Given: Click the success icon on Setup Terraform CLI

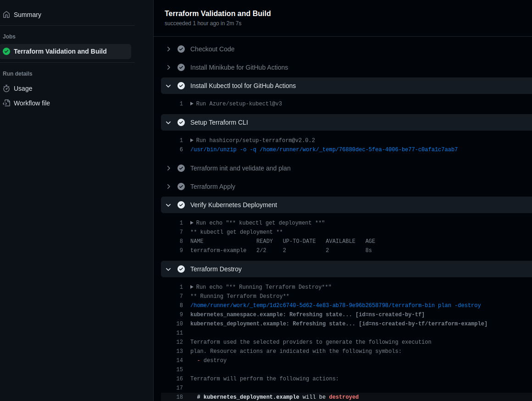Looking at the screenshot, I should (x=181, y=122).
